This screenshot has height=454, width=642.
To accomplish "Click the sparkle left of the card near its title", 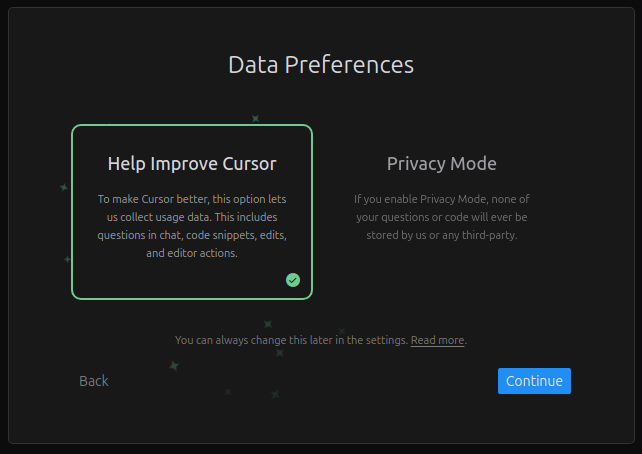I will tap(64, 187).
